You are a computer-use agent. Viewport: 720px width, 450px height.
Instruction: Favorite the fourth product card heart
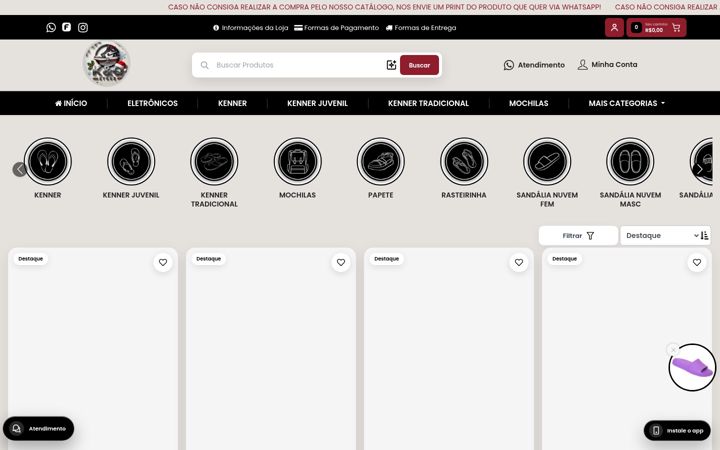(x=697, y=262)
